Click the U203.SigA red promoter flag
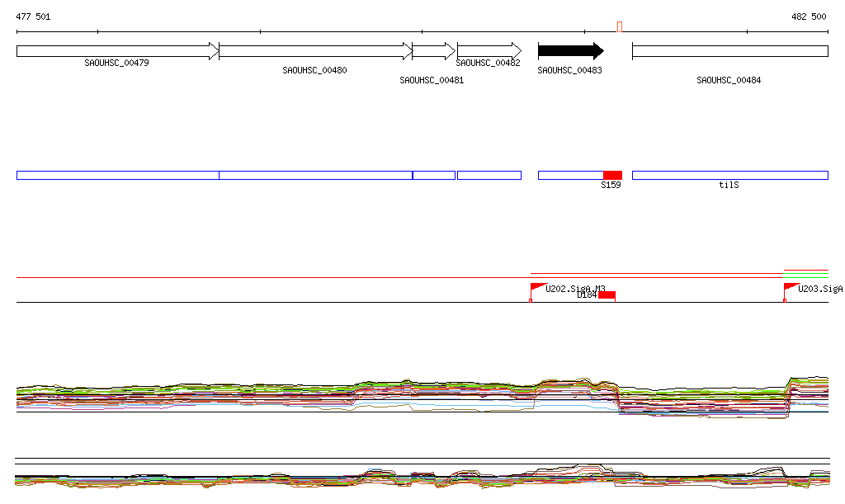The height and width of the screenshot is (504, 845). click(x=791, y=288)
